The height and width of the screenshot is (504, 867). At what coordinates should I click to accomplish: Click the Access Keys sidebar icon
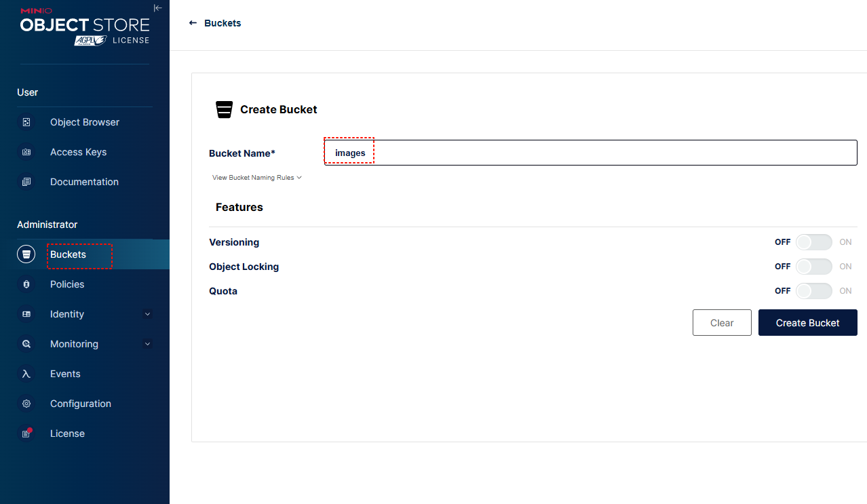pyautogui.click(x=26, y=152)
